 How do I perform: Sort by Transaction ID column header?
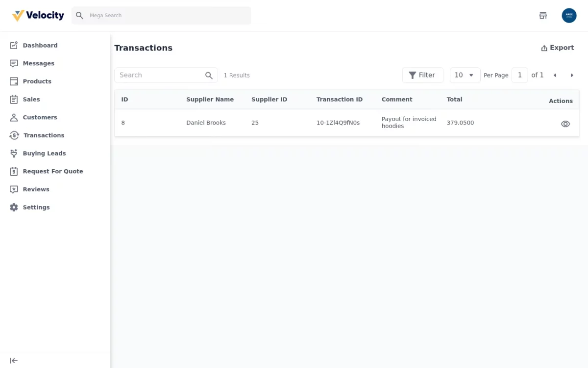coord(340,99)
